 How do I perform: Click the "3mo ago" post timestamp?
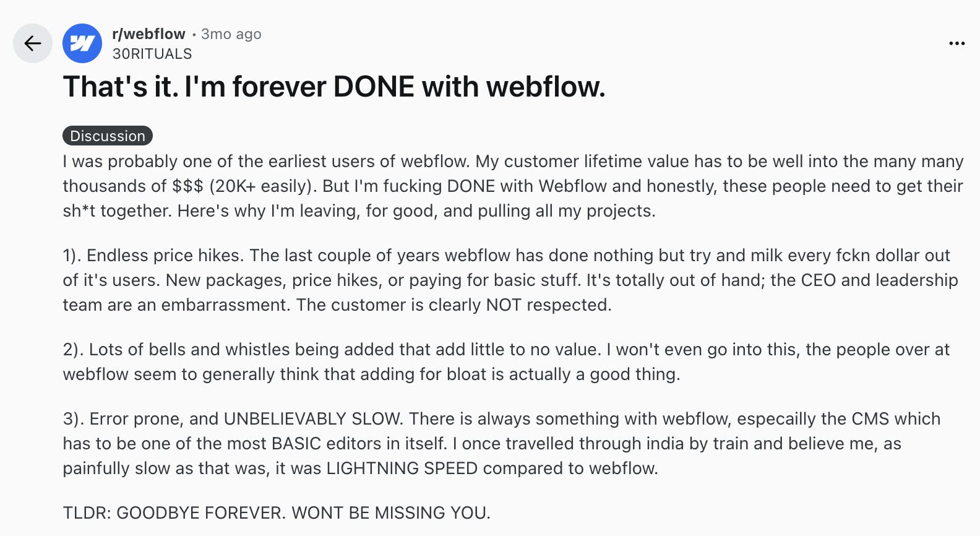tap(231, 34)
